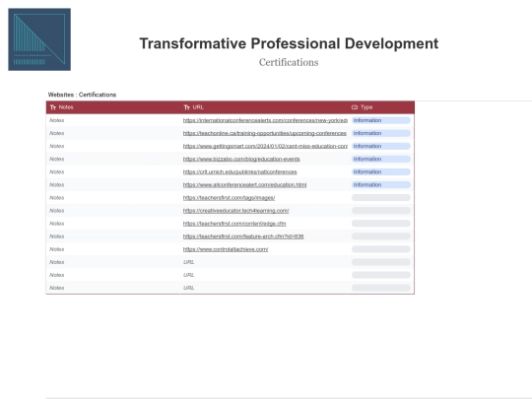532x399 pixels.
Task: Set Type for teachersfirst tags/images row
Action: (381, 198)
